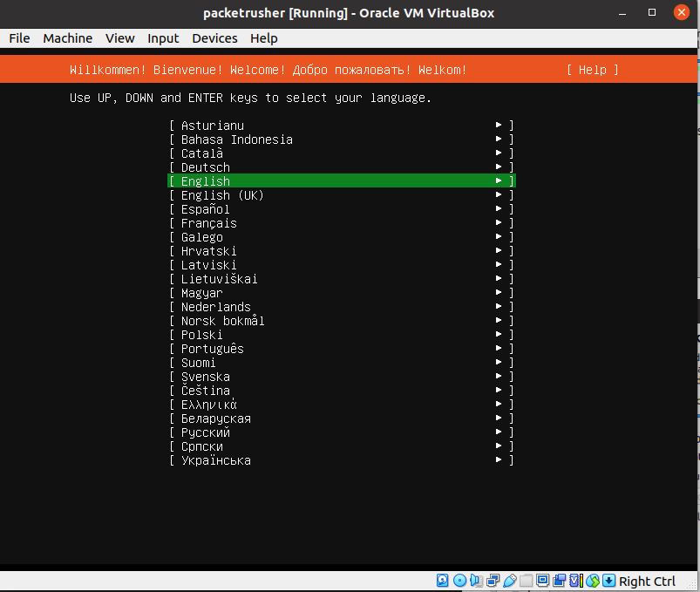Pick Nederlands in the language list
This screenshot has width=700, height=592.
tap(215, 307)
